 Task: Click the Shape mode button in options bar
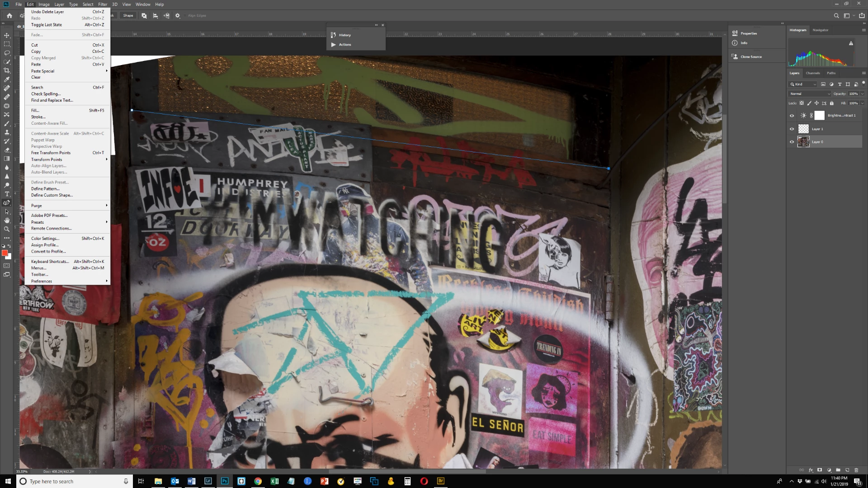click(x=128, y=15)
